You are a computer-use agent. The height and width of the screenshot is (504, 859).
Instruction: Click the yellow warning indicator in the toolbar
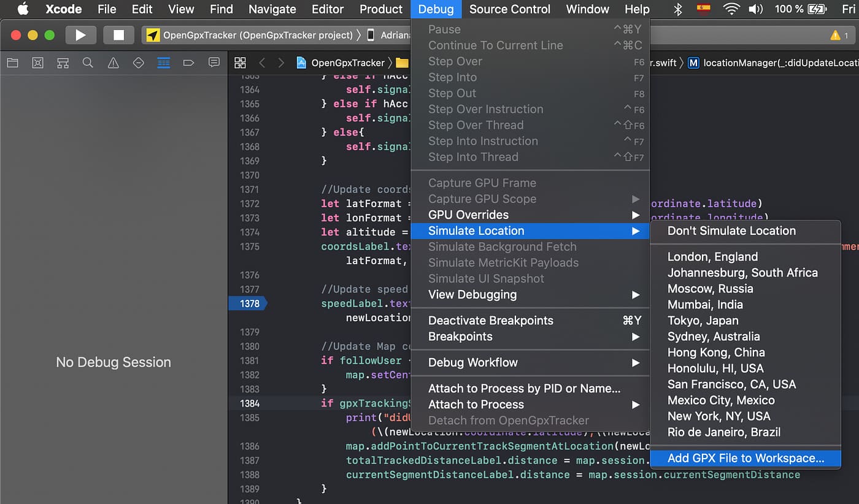point(839,35)
